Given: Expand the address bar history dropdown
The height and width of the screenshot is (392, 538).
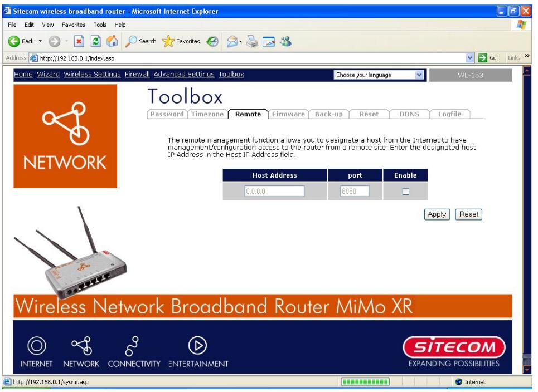Looking at the screenshot, I should [x=470, y=58].
